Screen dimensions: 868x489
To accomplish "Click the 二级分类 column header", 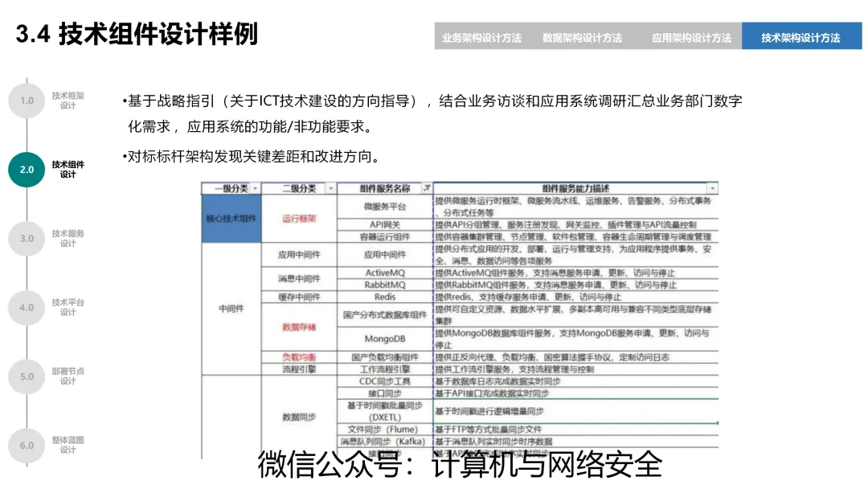I will [x=299, y=188].
